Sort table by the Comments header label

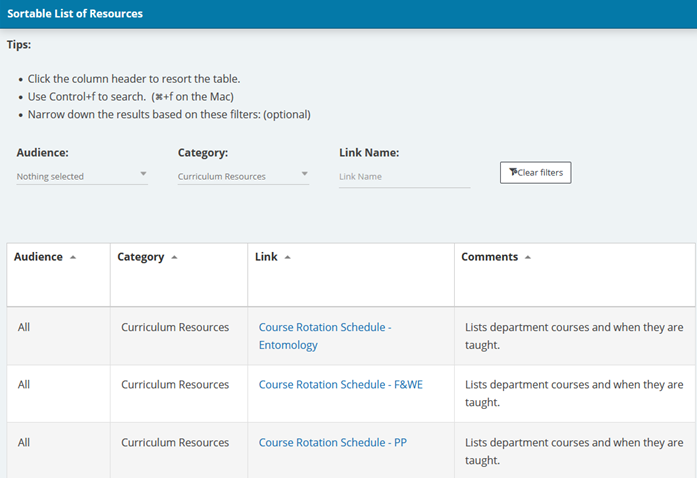489,257
